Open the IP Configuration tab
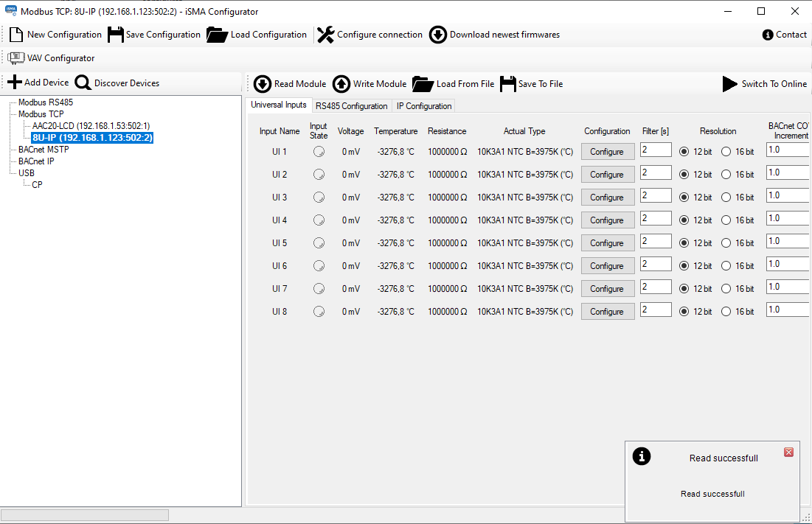This screenshot has height=524, width=812. point(423,105)
